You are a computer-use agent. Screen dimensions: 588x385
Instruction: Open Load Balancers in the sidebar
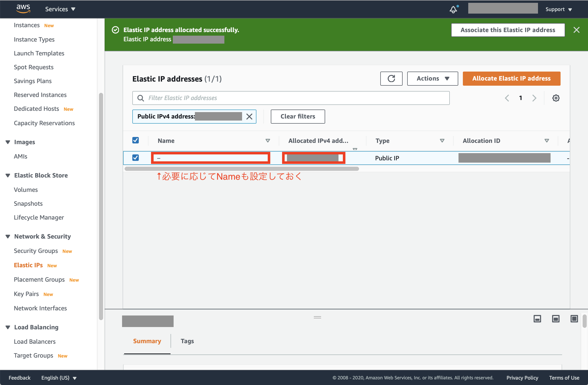(x=35, y=342)
